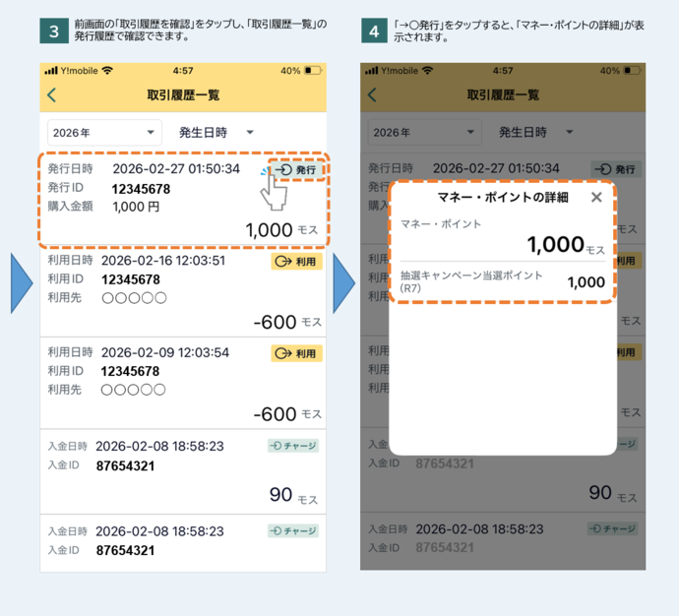Select 抽選キャンペーン当選ポイント (R7) row in popup

[503, 281]
